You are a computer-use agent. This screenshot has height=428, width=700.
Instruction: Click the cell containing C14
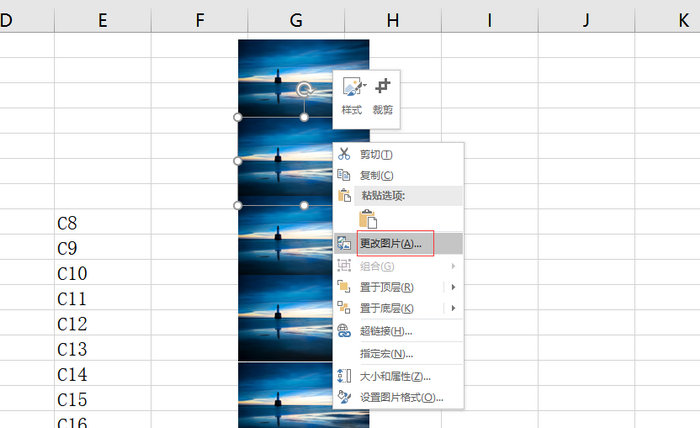point(103,373)
